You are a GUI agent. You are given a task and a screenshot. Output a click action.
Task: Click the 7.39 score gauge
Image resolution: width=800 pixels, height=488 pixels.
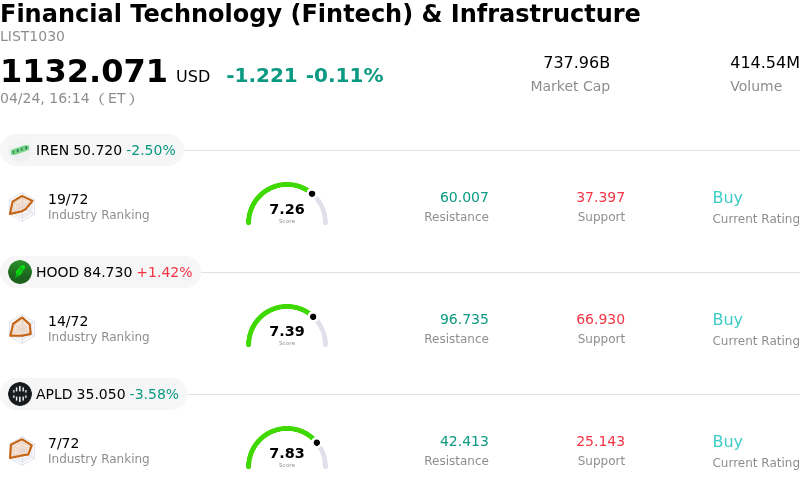point(287,328)
